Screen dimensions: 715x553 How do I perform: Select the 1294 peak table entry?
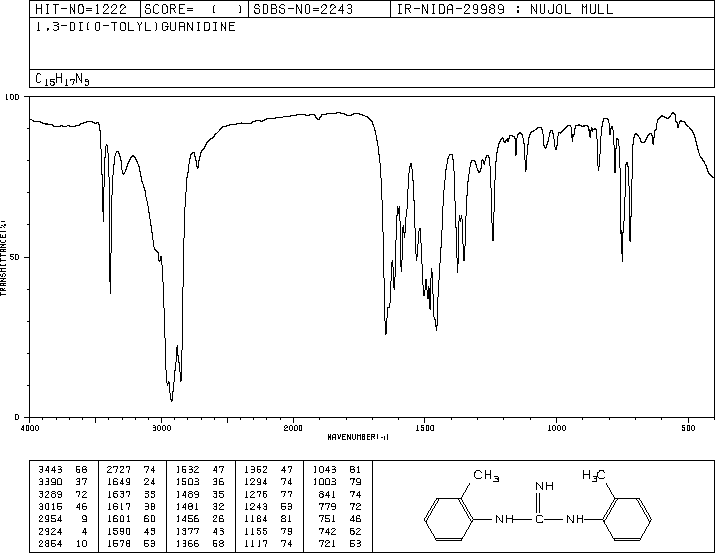(268, 482)
